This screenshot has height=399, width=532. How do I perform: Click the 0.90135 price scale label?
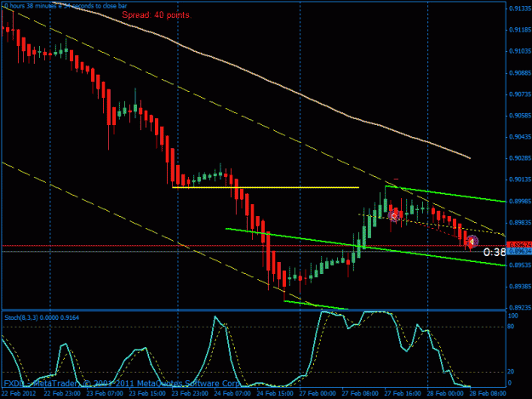point(520,180)
